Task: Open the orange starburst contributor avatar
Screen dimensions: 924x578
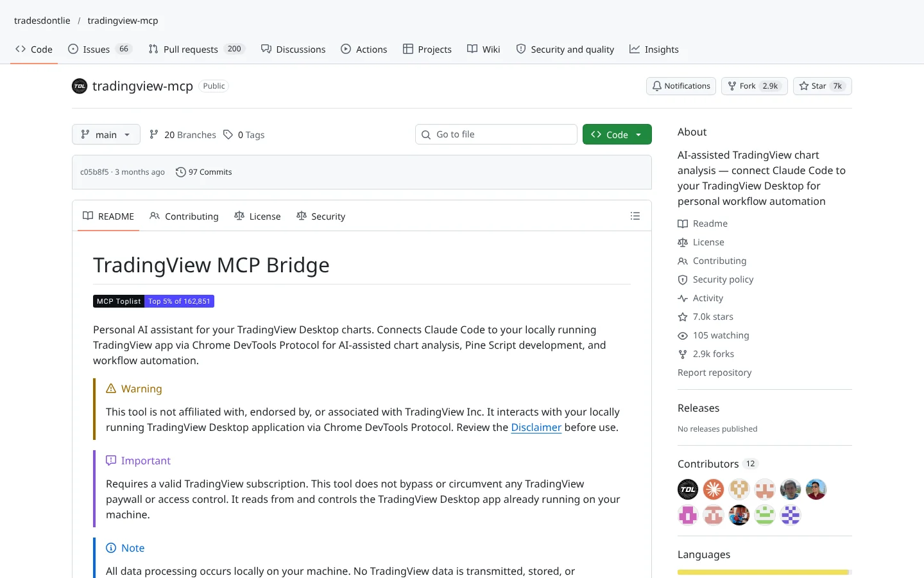Action: pyautogui.click(x=714, y=489)
